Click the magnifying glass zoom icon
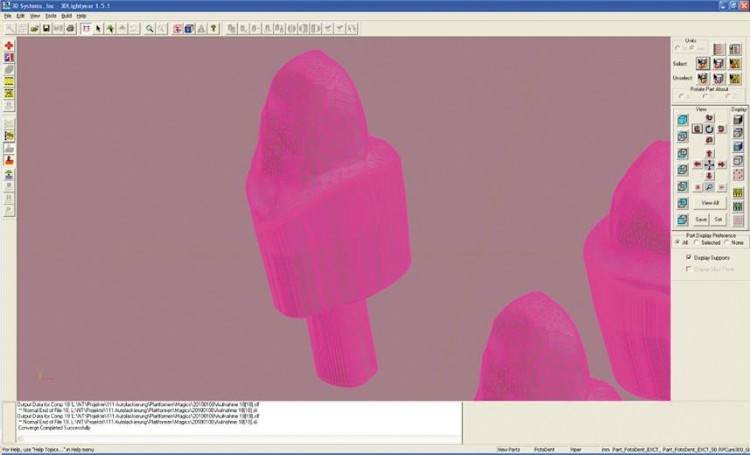The width and height of the screenshot is (750, 455). pyautogui.click(x=150, y=29)
